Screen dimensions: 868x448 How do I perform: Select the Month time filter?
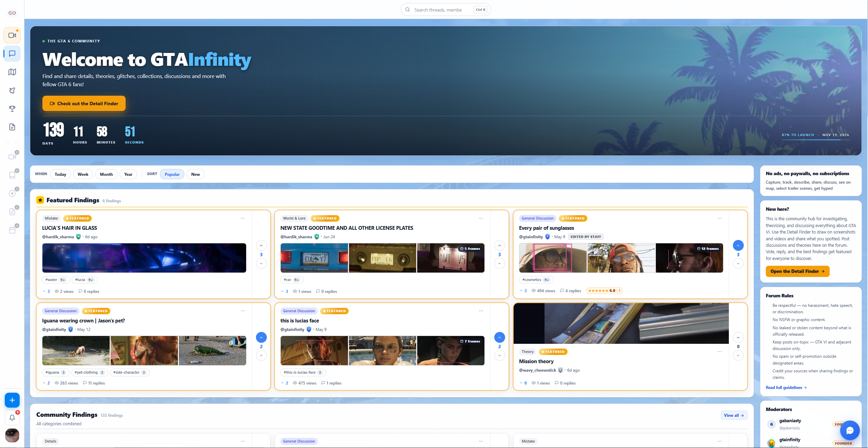click(106, 174)
